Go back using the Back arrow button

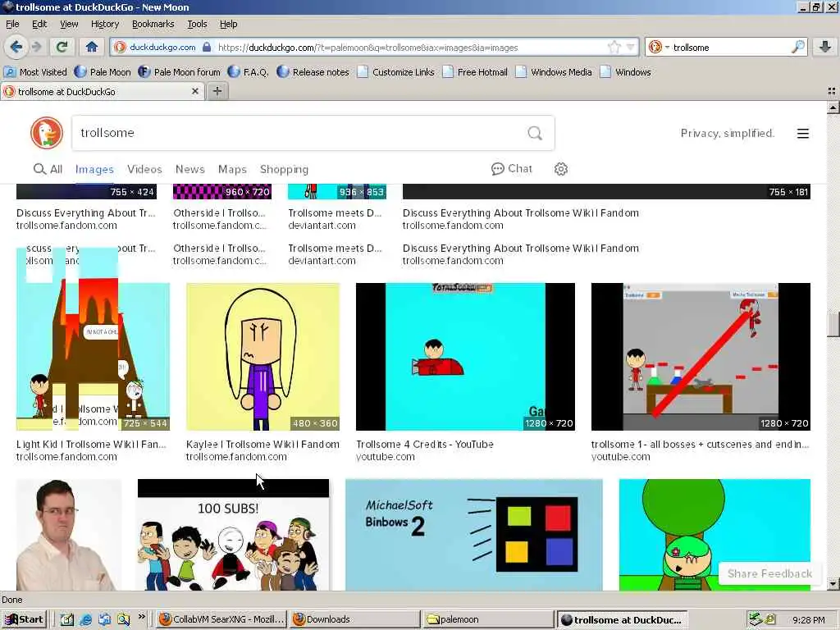(16, 47)
